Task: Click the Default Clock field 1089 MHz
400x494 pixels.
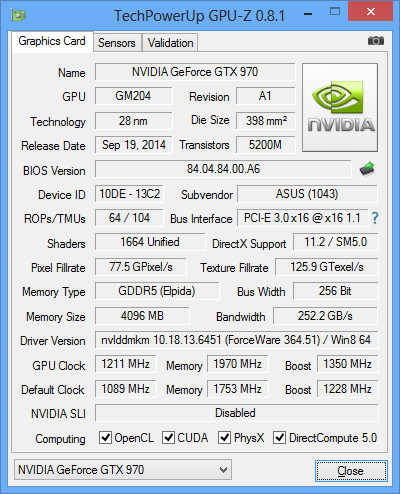Action: pyautogui.click(x=125, y=389)
